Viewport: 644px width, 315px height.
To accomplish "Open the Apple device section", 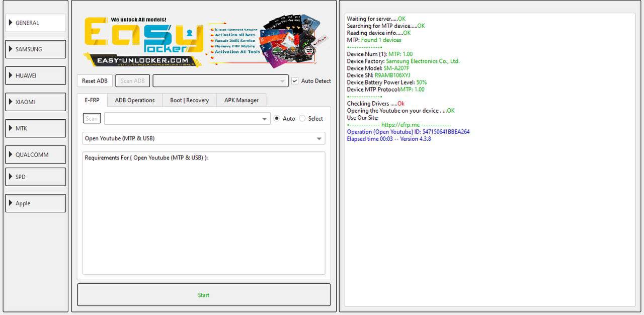I will click(36, 203).
